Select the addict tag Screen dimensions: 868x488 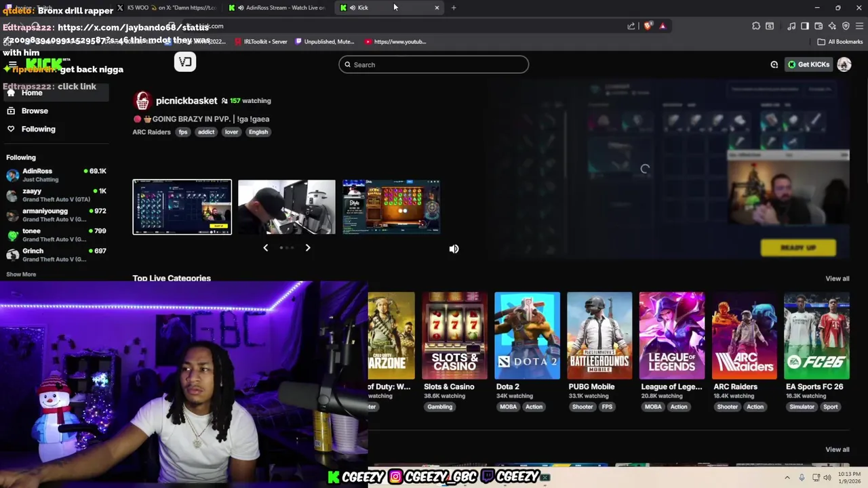[206, 132]
